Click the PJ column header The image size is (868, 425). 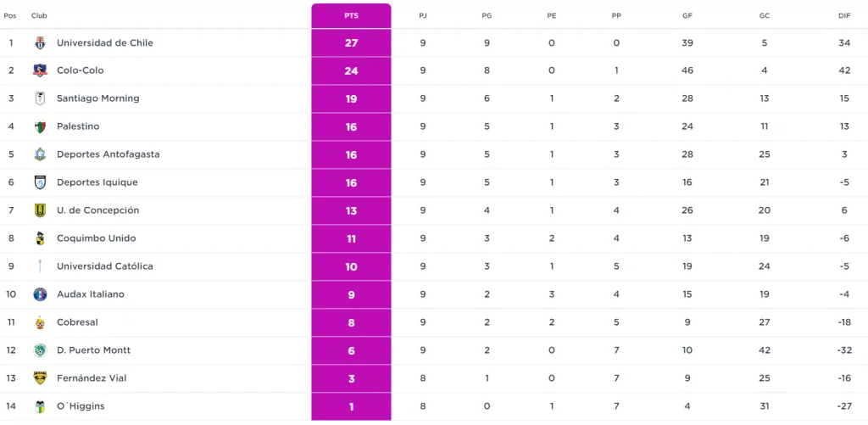click(423, 16)
